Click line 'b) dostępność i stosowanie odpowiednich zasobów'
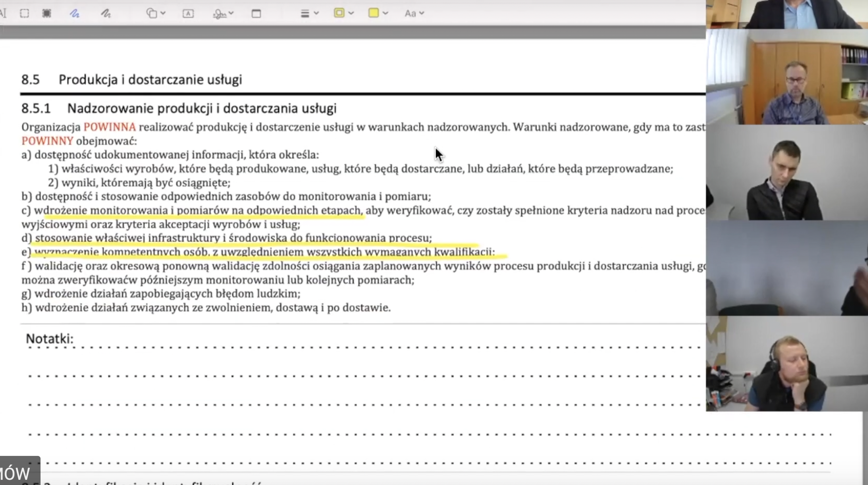 [x=226, y=196]
